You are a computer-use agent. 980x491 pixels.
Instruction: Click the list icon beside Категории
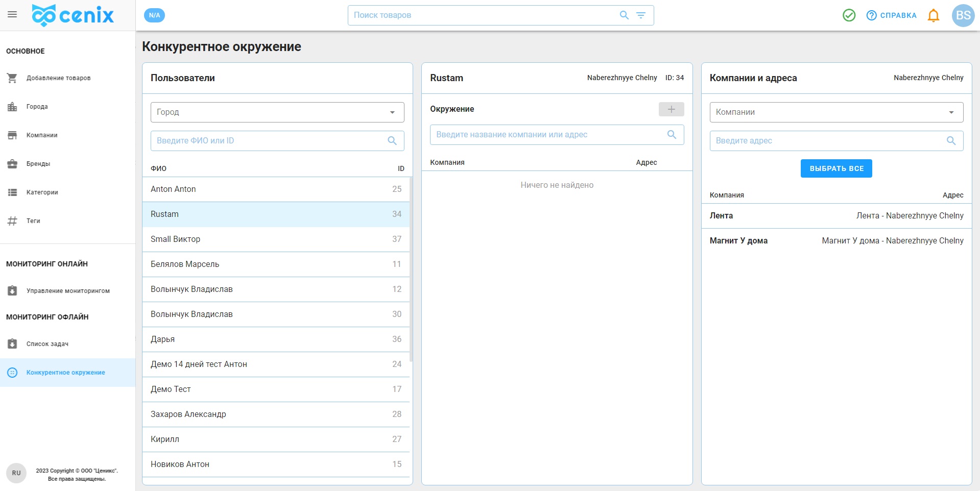(12, 192)
